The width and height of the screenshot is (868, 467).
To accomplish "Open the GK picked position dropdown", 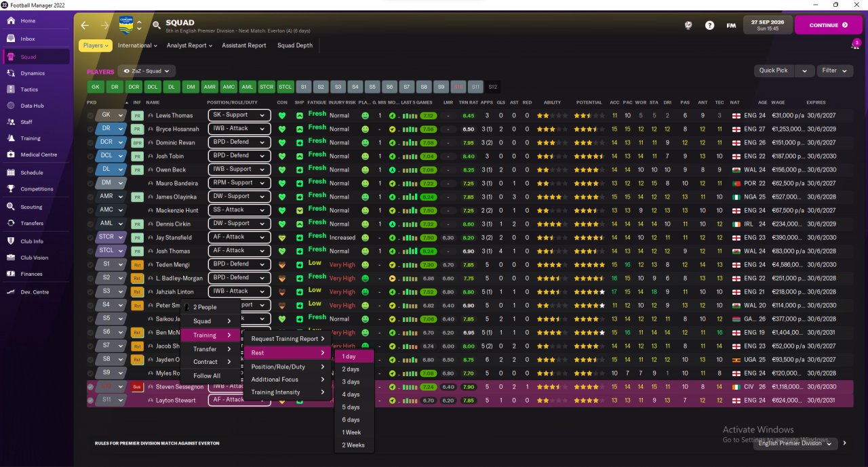I will click(111, 115).
